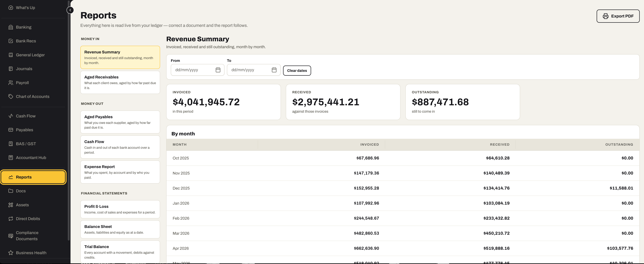Click the Docs folder icon
The height and width of the screenshot is (264, 644).
[x=10, y=191]
